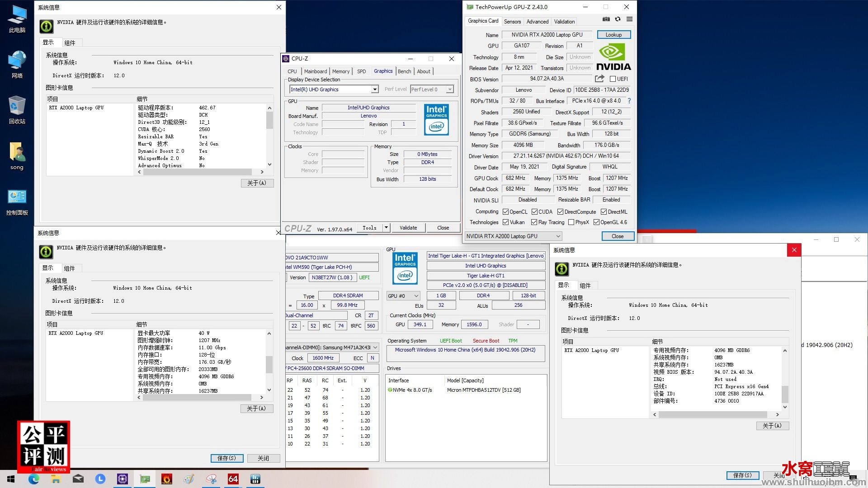Click 保存(S) in bottom-left System Info window

(x=226, y=458)
